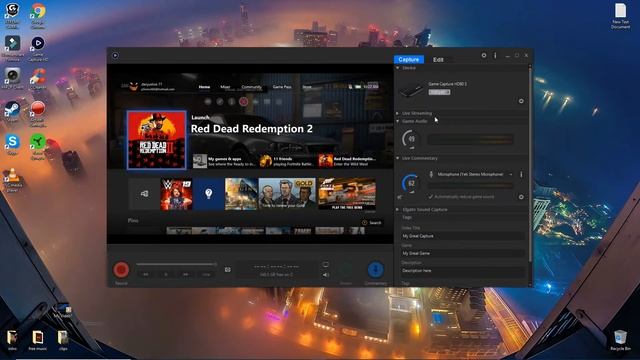
Task: Fast-forward using the flashback forward button
Action: point(186,274)
